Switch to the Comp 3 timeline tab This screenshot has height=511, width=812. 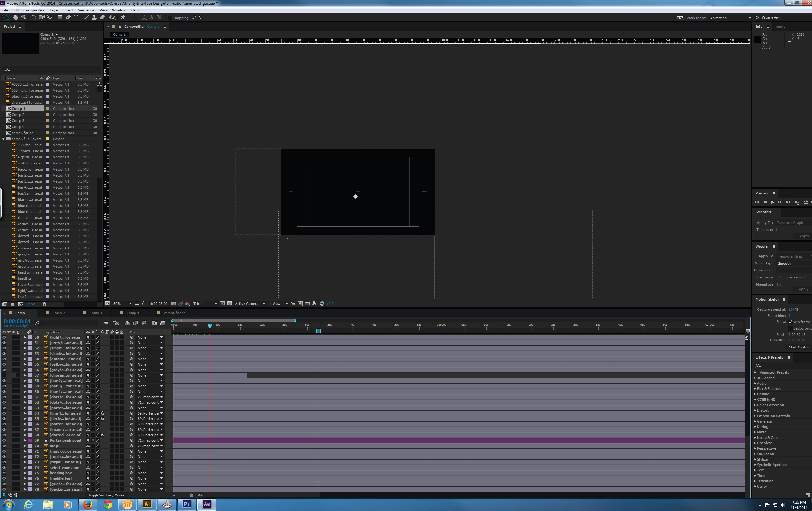point(96,313)
